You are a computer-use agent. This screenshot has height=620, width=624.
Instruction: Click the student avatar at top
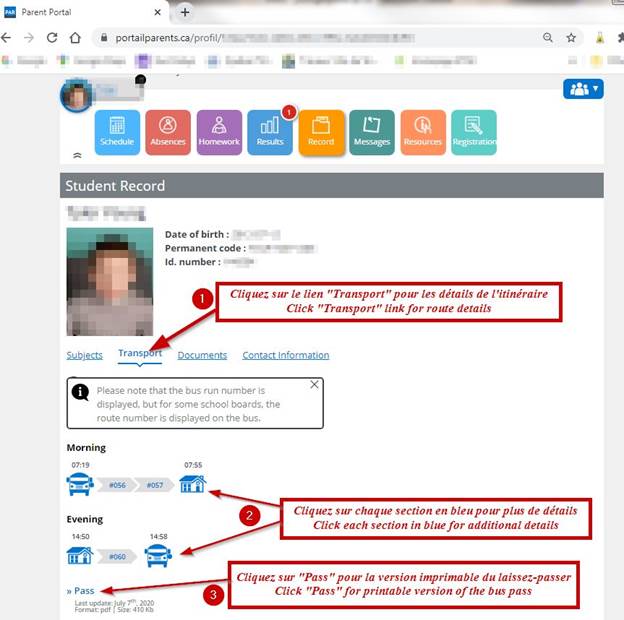[76, 96]
